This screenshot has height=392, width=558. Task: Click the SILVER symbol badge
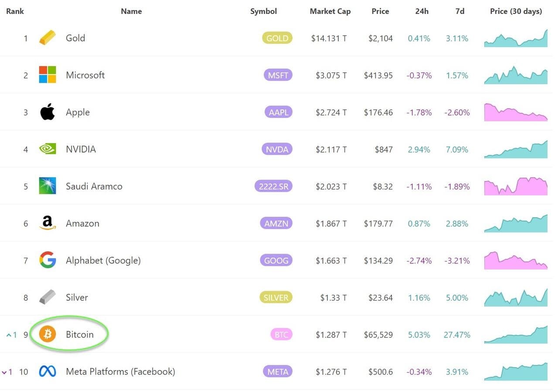tap(276, 297)
